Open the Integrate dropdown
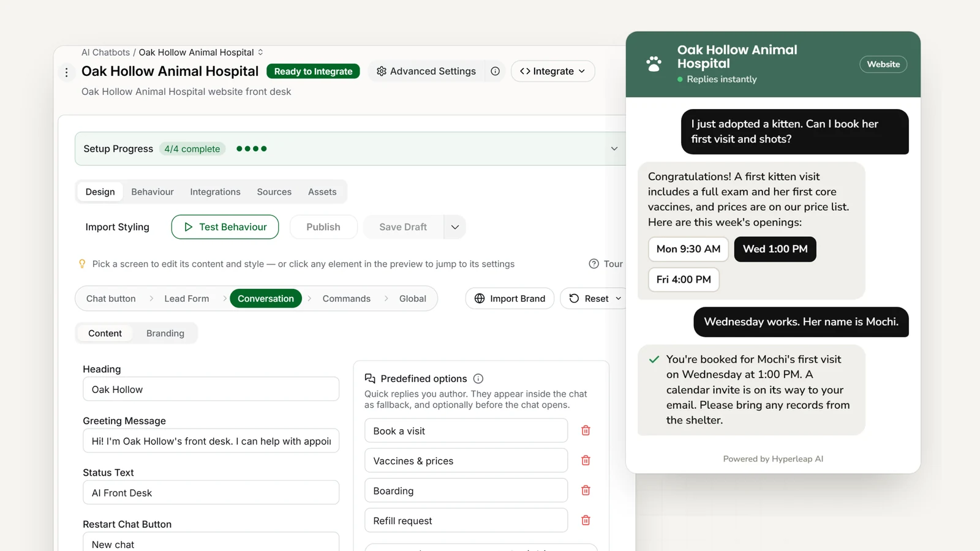The image size is (980, 551). (552, 71)
